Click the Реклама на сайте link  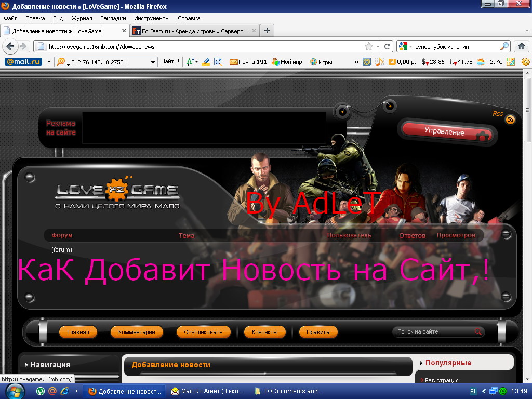[61, 128]
